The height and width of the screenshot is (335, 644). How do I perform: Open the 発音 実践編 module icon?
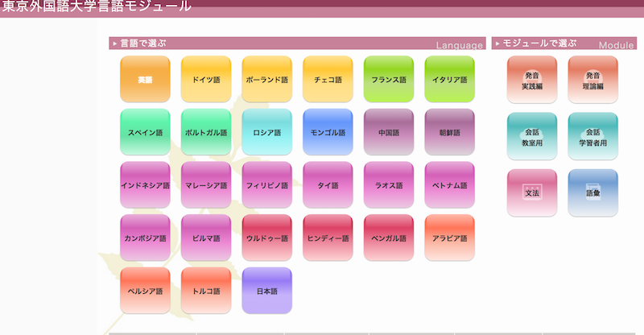(532, 80)
